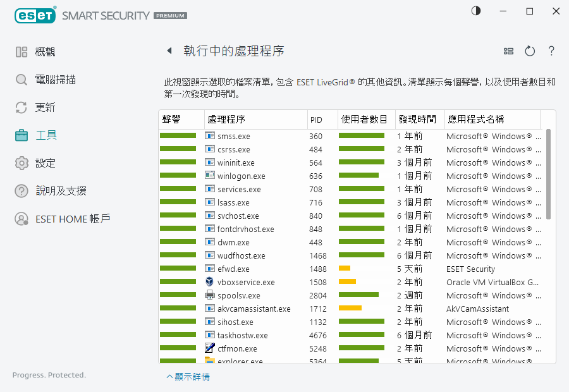Select the ctfmon.exe process entry
The width and height of the screenshot is (569, 392).
coord(237,349)
